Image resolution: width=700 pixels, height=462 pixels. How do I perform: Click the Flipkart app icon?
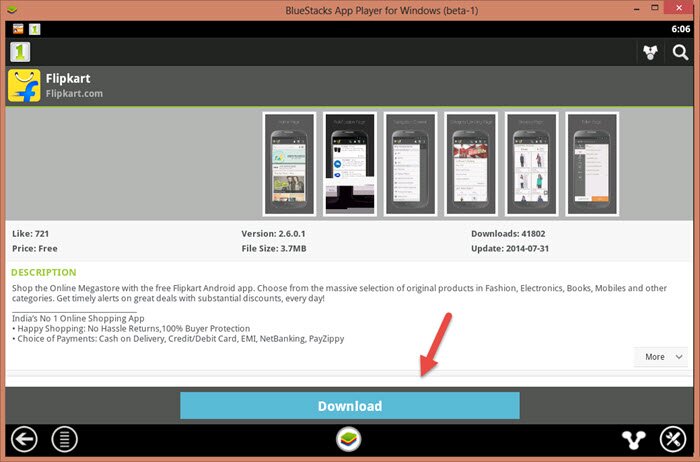pyautogui.click(x=24, y=86)
